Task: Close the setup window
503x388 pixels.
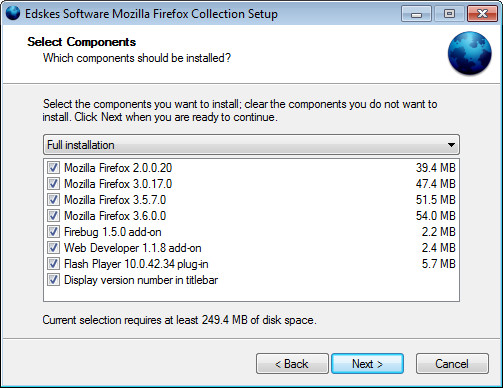Action: click(x=482, y=14)
